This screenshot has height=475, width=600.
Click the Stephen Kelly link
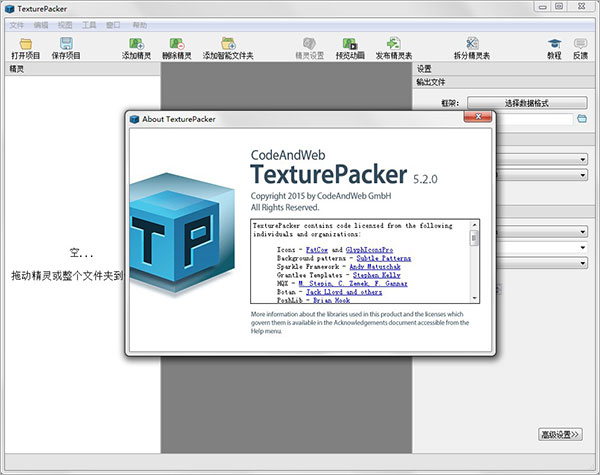pyautogui.click(x=377, y=275)
